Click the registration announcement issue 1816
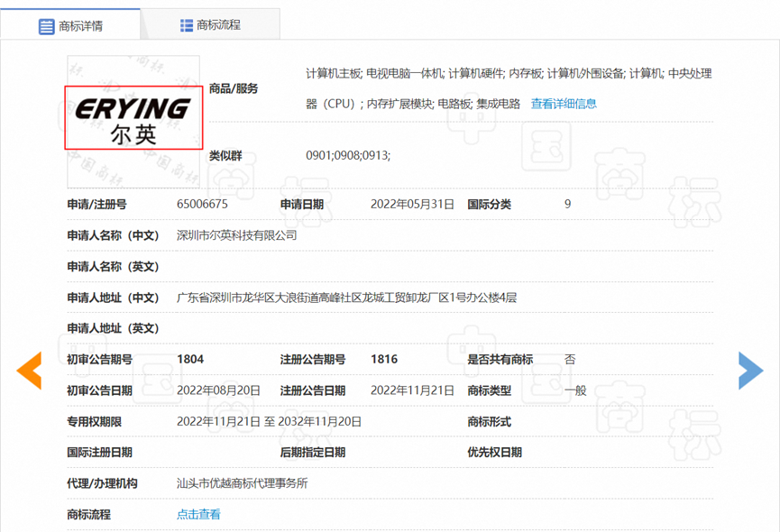The width and height of the screenshot is (780, 532). click(x=384, y=360)
